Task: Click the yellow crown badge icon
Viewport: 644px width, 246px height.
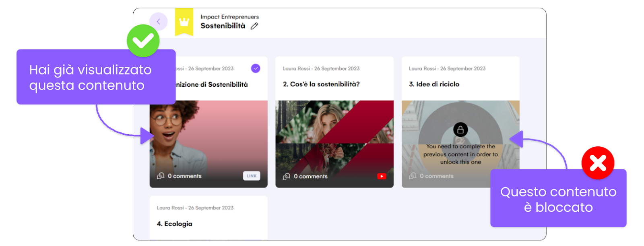Action: tap(184, 22)
